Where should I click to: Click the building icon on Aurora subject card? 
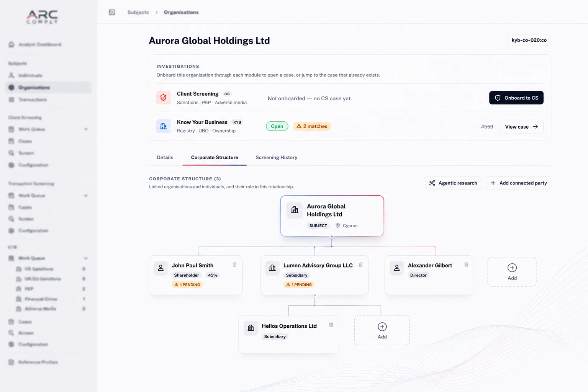click(x=295, y=210)
